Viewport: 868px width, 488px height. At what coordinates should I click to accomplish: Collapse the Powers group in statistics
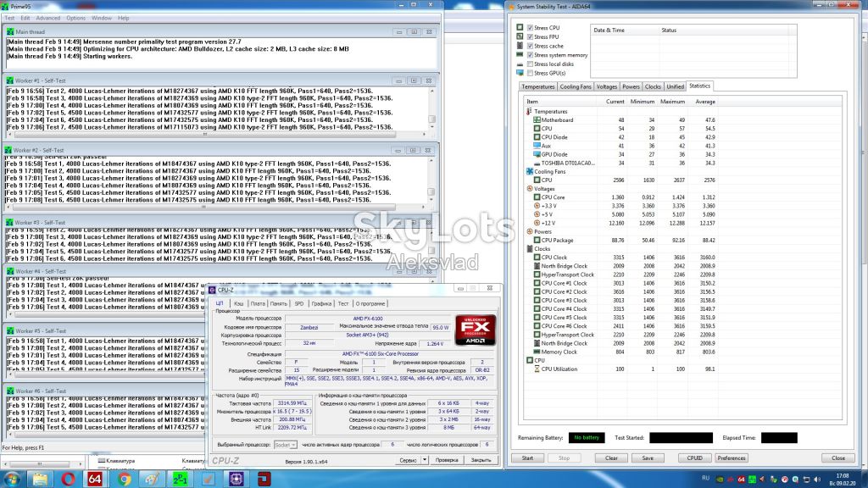tap(529, 232)
